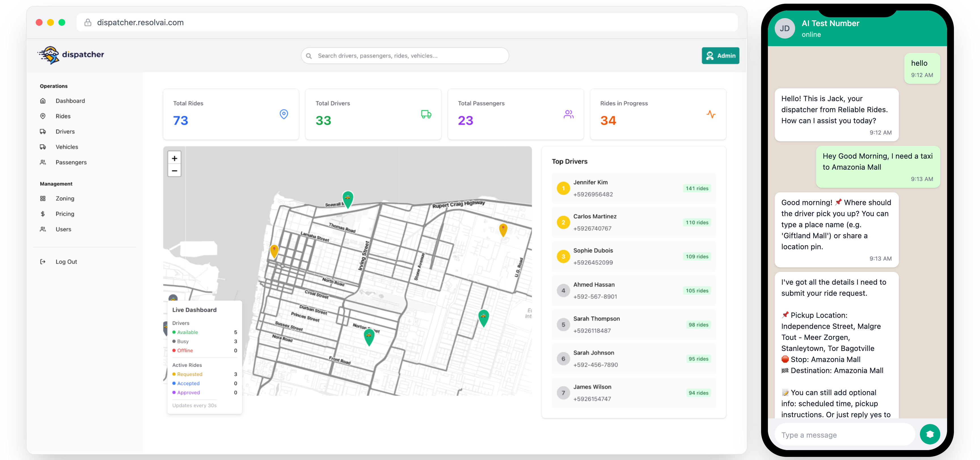Image resolution: width=980 pixels, height=460 pixels.
Task: Click Log Out link
Action: pos(66,261)
